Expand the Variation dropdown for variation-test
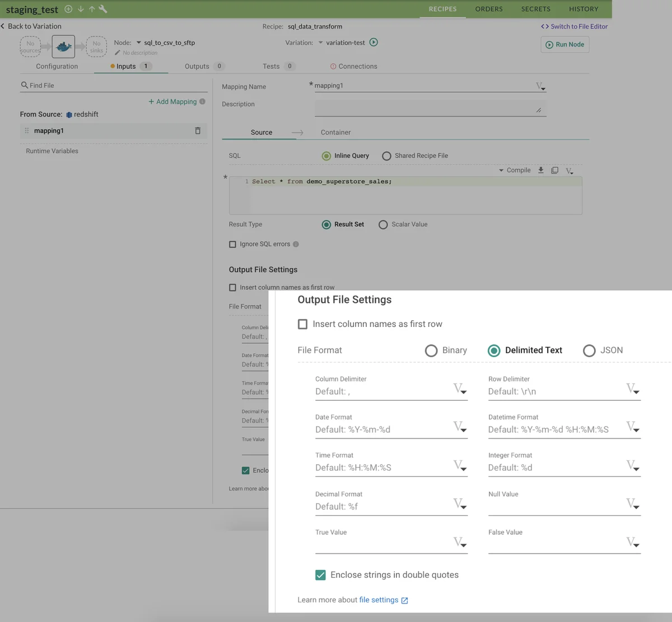Image resolution: width=672 pixels, height=622 pixels. coord(321,43)
